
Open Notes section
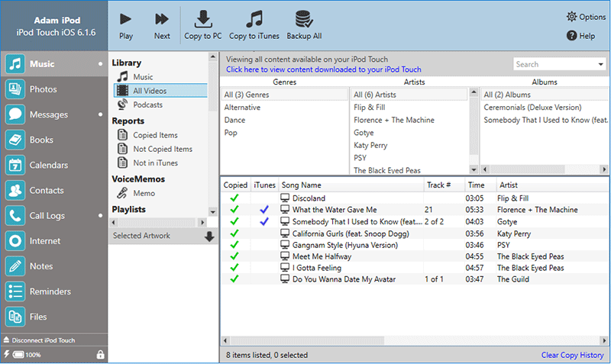[54, 266]
